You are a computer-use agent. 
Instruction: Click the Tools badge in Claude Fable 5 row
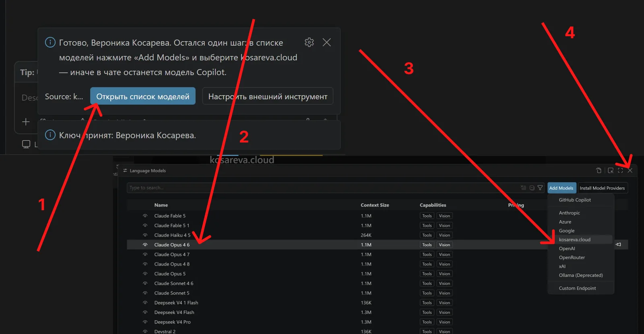pos(427,216)
